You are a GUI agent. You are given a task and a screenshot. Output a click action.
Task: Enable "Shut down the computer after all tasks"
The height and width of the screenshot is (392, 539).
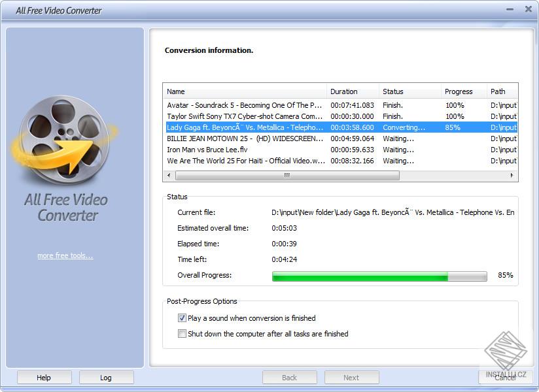tap(182, 333)
